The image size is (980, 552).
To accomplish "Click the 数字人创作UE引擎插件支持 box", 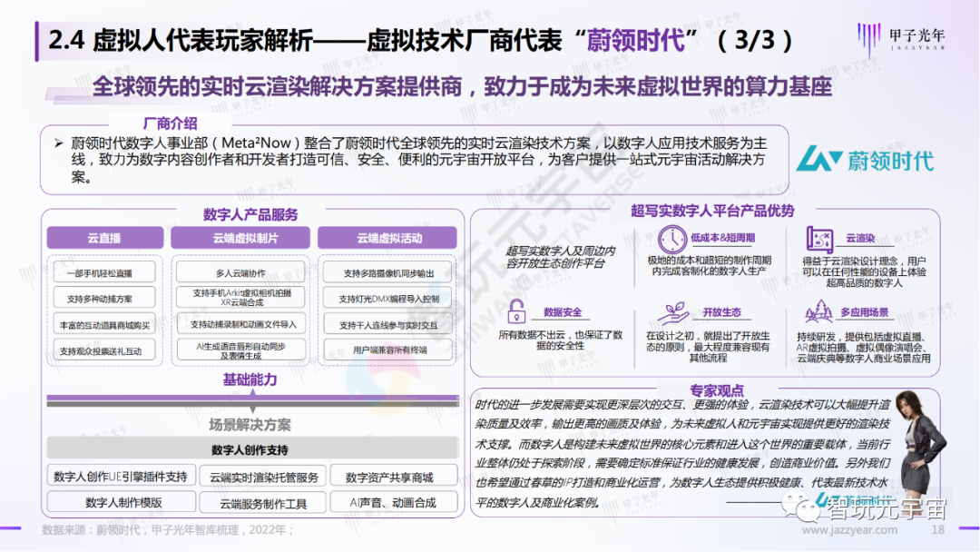I will (x=122, y=476).
